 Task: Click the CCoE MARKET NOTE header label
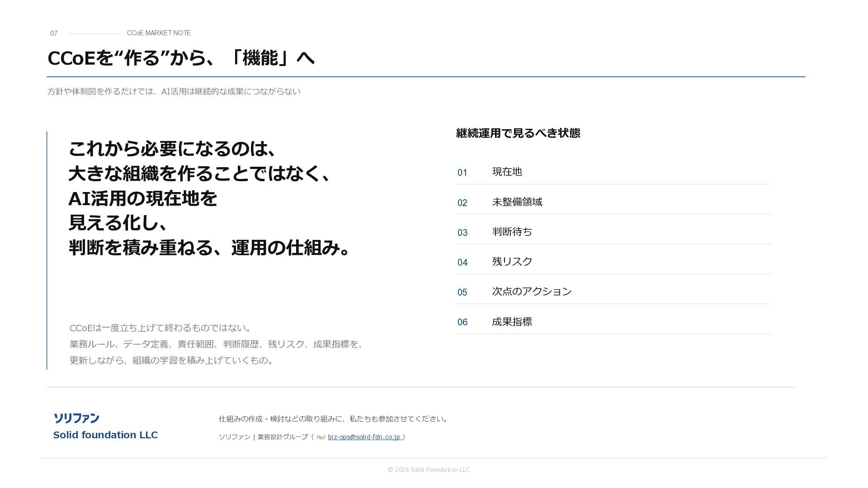pyautogui.click(x=159, y=33)
